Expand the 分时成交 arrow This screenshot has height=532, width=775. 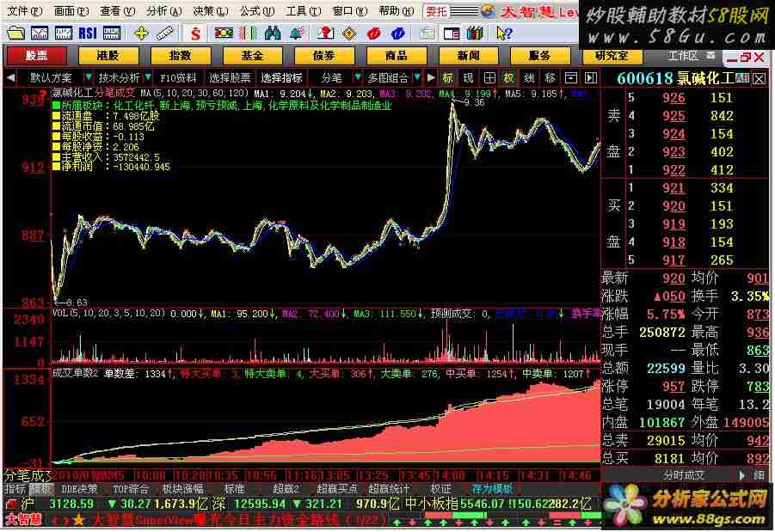741,475
